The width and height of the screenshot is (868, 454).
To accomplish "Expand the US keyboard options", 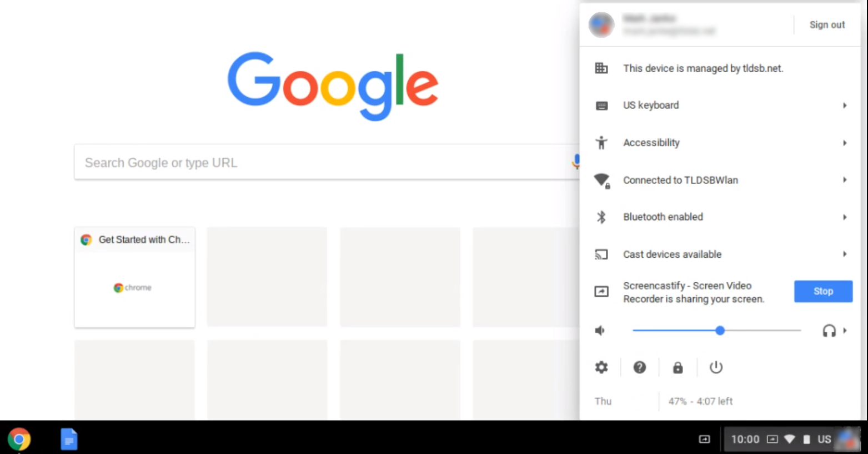I will pos(720,106).
